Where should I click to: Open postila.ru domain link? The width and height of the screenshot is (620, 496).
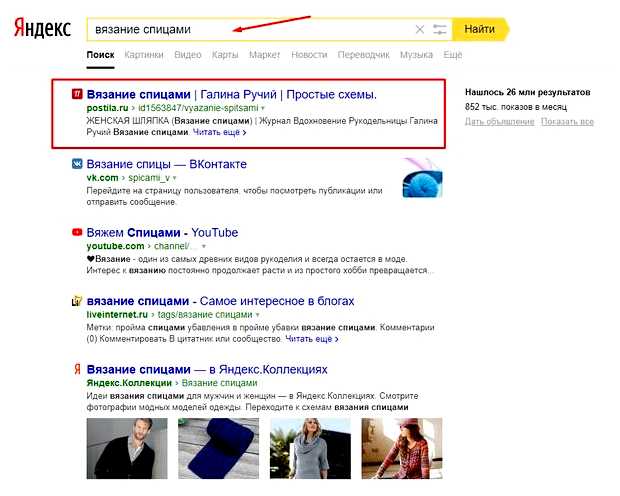click(108, 108)
